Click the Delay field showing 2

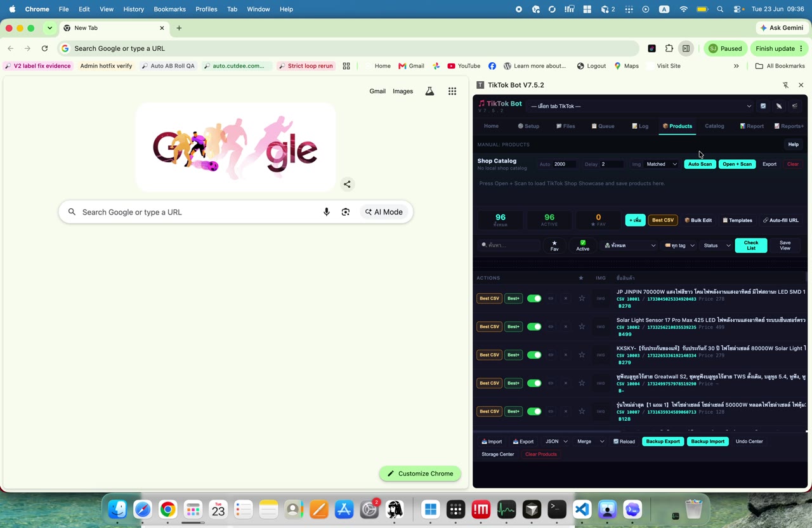(x=611, y=164)
